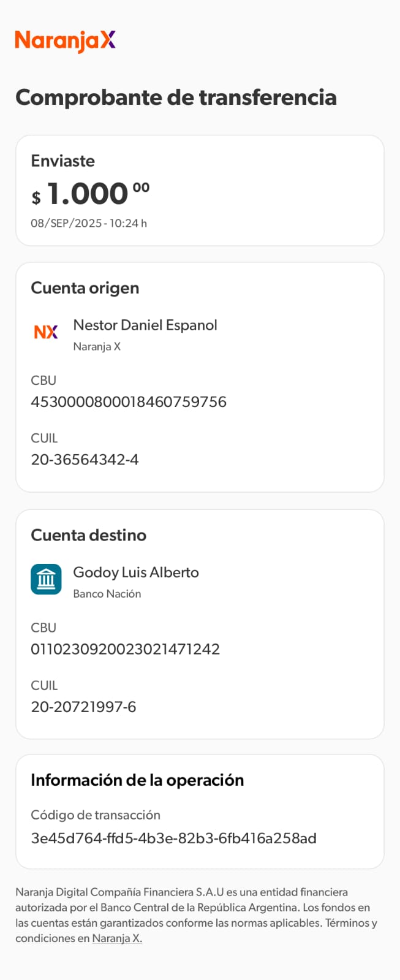The image size is (400, 980).
Task: Click the Banco Nación bank icon
Action: 46,579
